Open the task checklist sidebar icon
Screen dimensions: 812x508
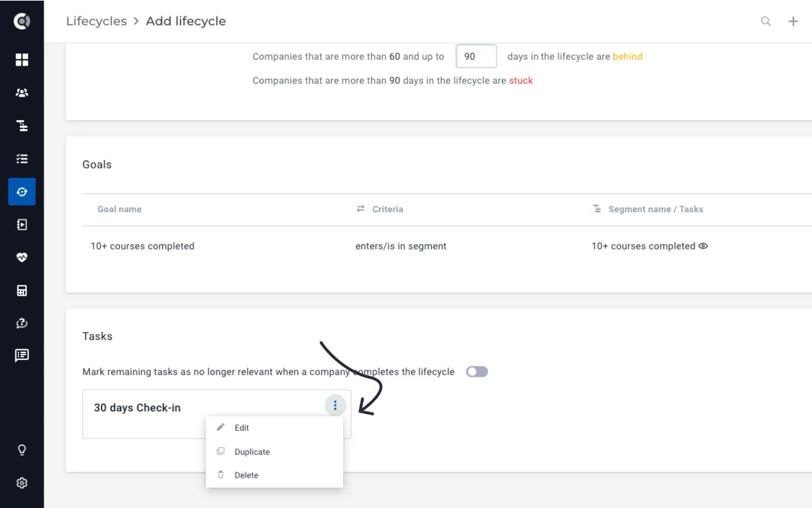22,158
